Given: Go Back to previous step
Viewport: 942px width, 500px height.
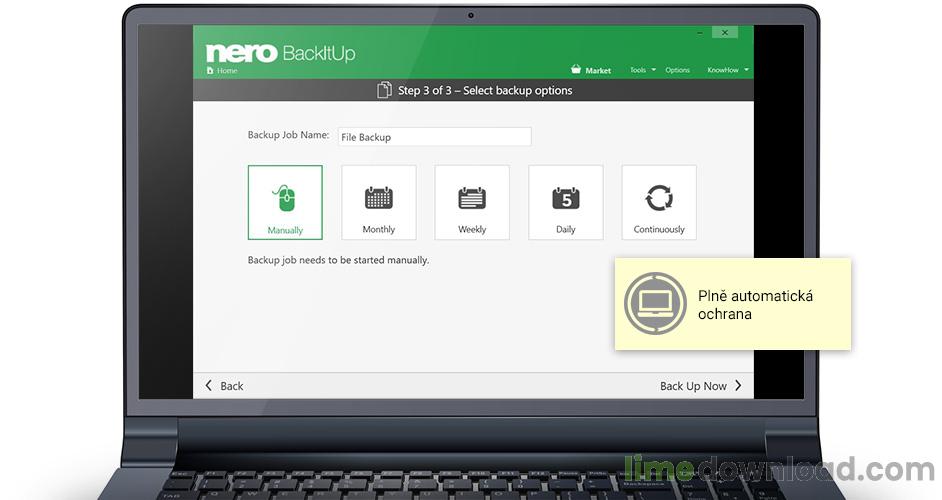Looking at the screenshot, I should 224,386.
